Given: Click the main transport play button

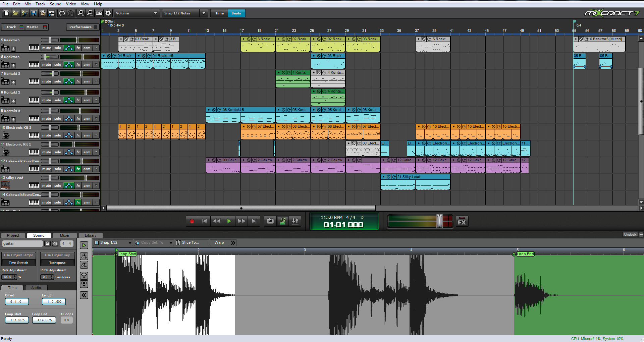Looking at the screenshot, I should click(229, 221).
